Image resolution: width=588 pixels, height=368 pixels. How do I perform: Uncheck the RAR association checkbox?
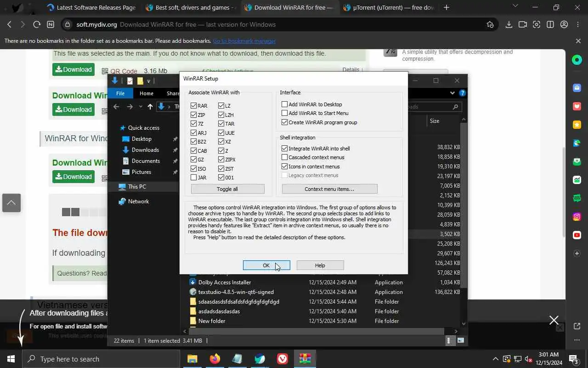pos(194,106)
